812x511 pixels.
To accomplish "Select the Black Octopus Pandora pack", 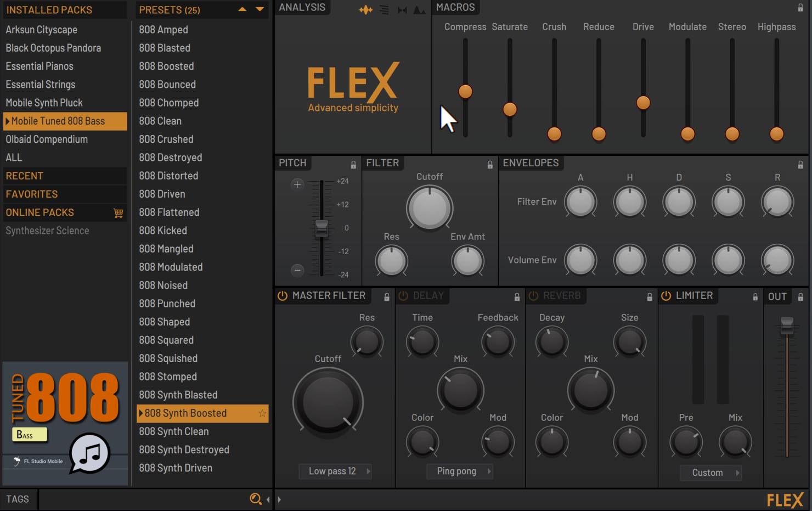I will pos(65,48).
